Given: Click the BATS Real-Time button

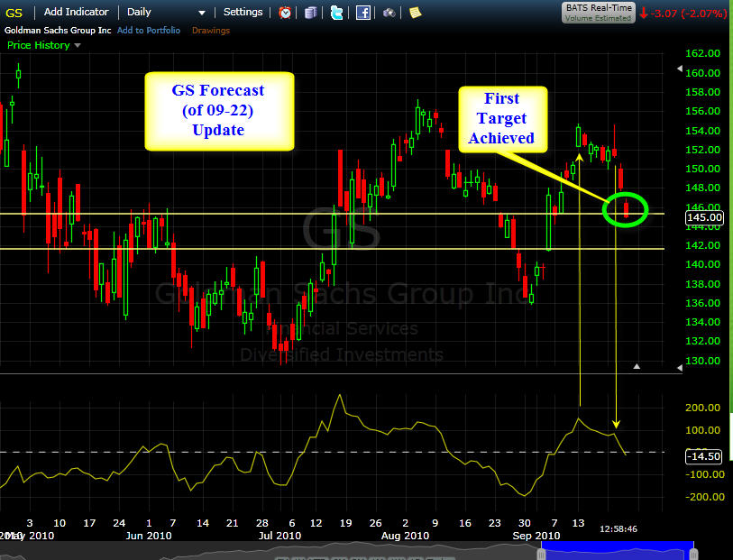Looking at the screenshot, I should pyautogui.click(x=599, y=13).
